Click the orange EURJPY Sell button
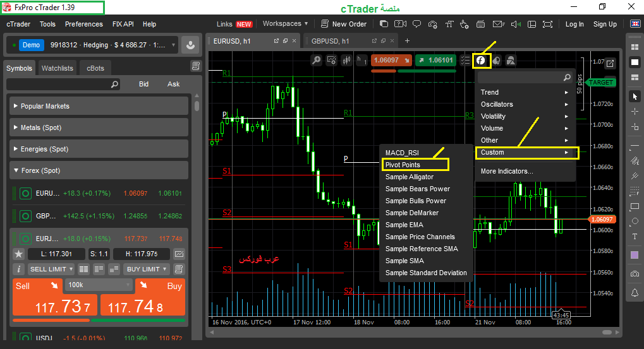 click(x=55, y=297)
